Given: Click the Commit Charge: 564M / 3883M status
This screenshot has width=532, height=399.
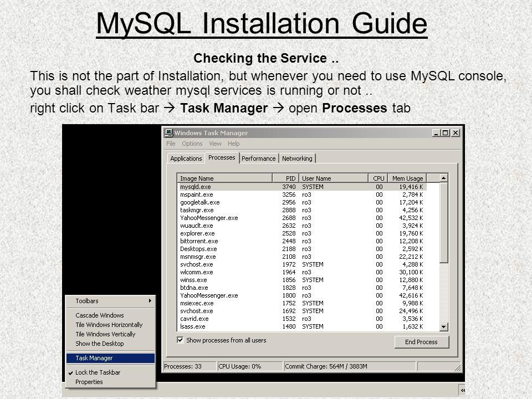Looking at the screenshot, I should 350,366.
